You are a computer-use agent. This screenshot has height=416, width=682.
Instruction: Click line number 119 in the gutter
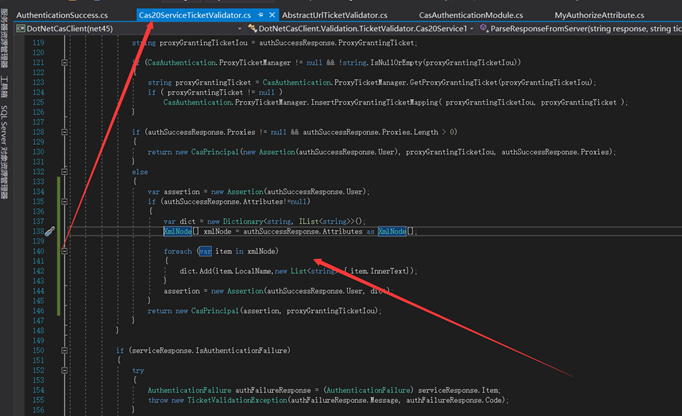(x=38, y=43)
